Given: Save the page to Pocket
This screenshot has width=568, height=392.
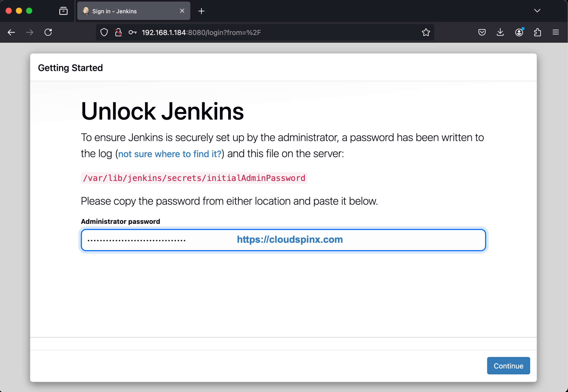Looking at the screenshot, I should tap(482, 32).
